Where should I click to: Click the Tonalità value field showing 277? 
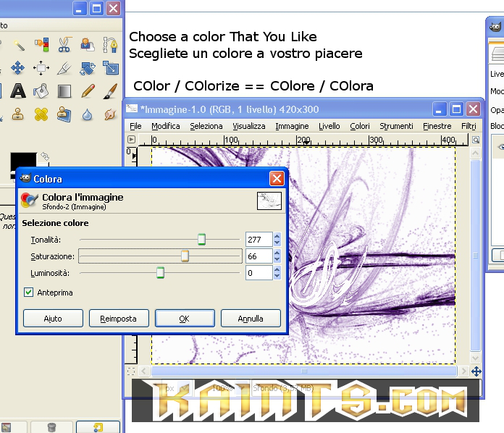(x=259, y=240)
